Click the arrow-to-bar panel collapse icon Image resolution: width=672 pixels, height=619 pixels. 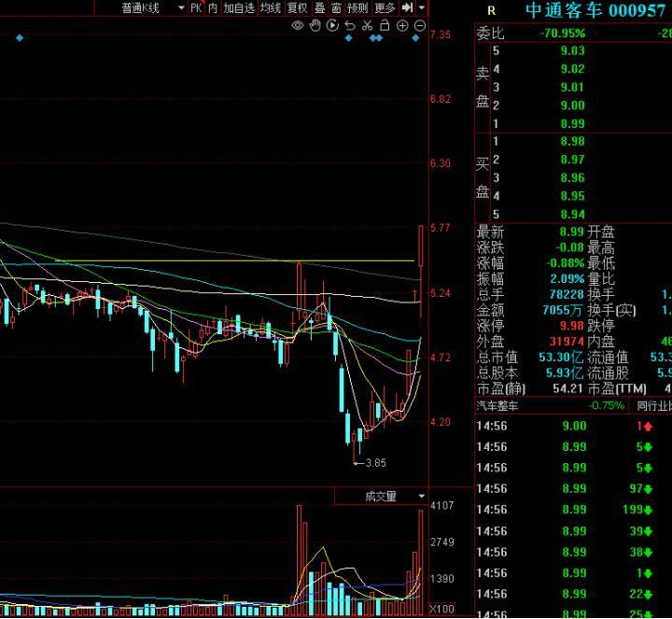tap(407, 7)
